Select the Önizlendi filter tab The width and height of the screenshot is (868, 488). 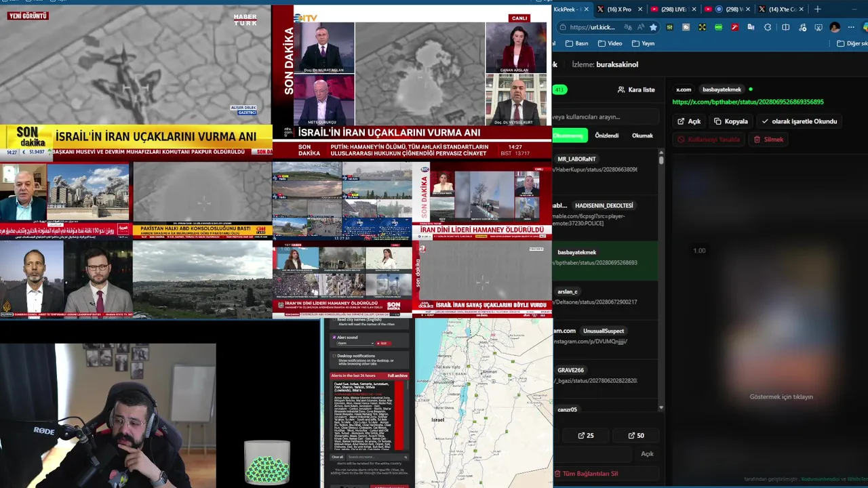pyautogui.click(x=606, y=136)
